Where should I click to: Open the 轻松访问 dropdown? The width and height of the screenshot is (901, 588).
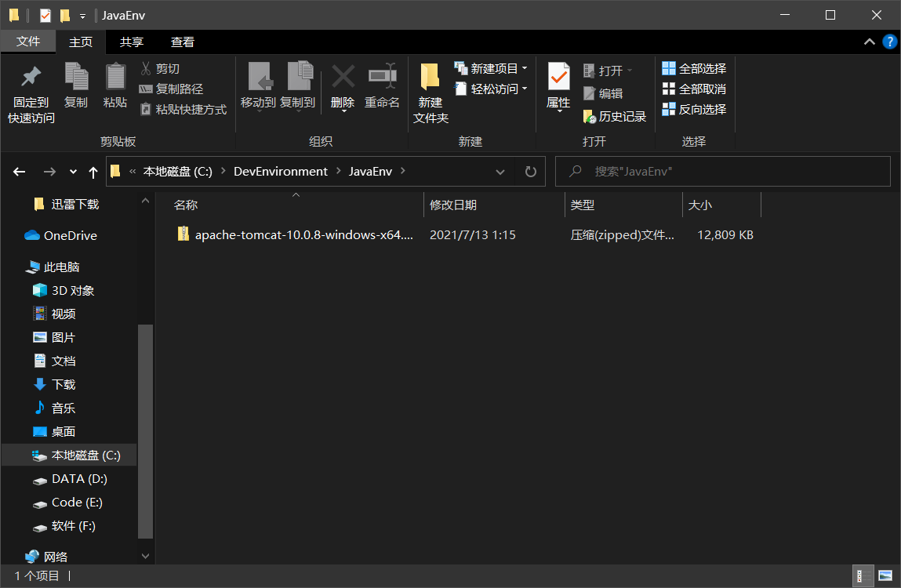tap(491, 89)
